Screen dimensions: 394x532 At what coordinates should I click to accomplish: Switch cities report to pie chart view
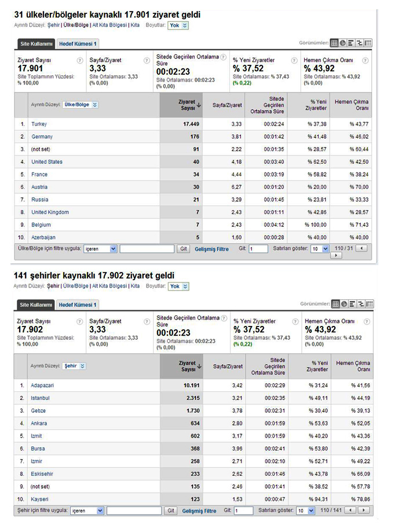tap(344, 304)
